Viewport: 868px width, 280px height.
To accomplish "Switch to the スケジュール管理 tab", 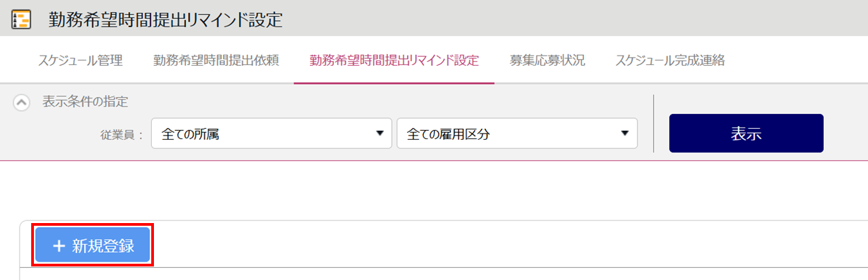I will click(80, 60).
